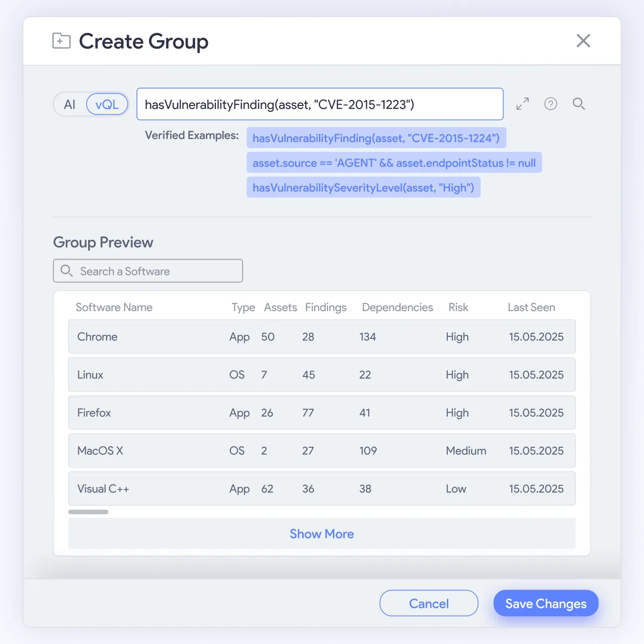
Task: Click the Chrome row's High risk value
Action: point(457,337)
